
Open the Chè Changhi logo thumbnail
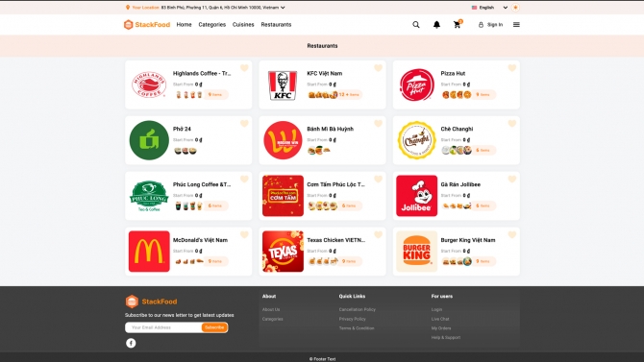[x=416, y=140]
